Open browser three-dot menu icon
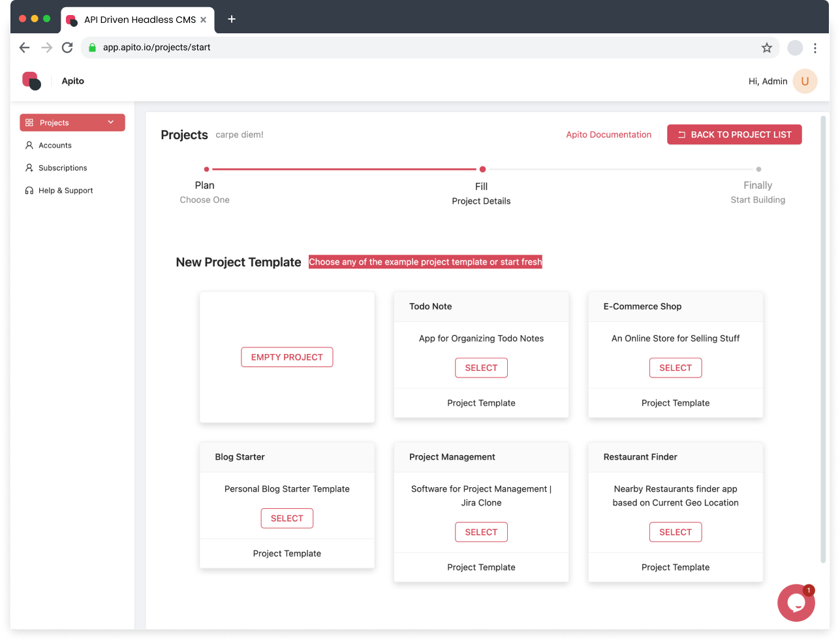This screenshot has width=840, height=642. 815,48
